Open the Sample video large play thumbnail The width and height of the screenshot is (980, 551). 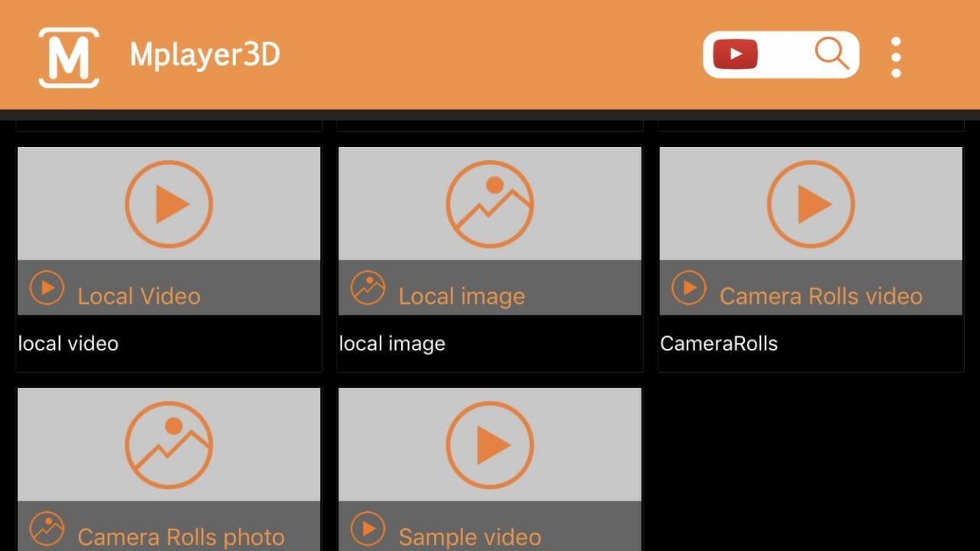click(490, 445)
